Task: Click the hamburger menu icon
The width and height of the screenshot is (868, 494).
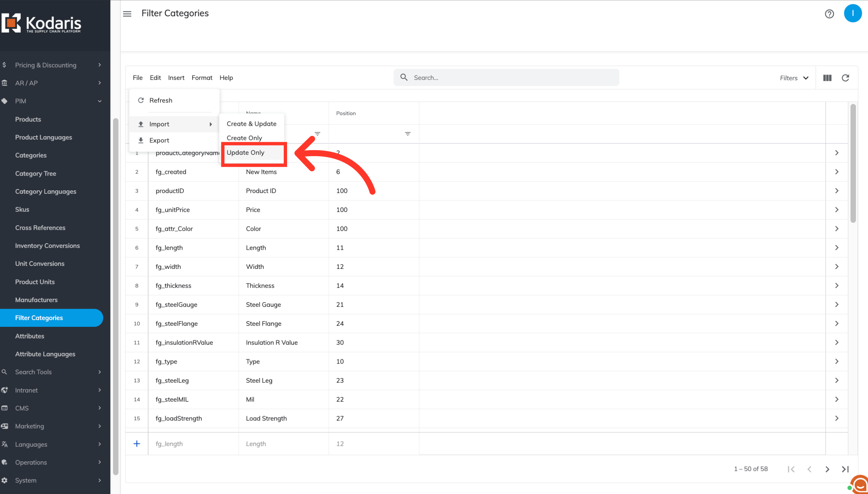Action: coord(127,14)
